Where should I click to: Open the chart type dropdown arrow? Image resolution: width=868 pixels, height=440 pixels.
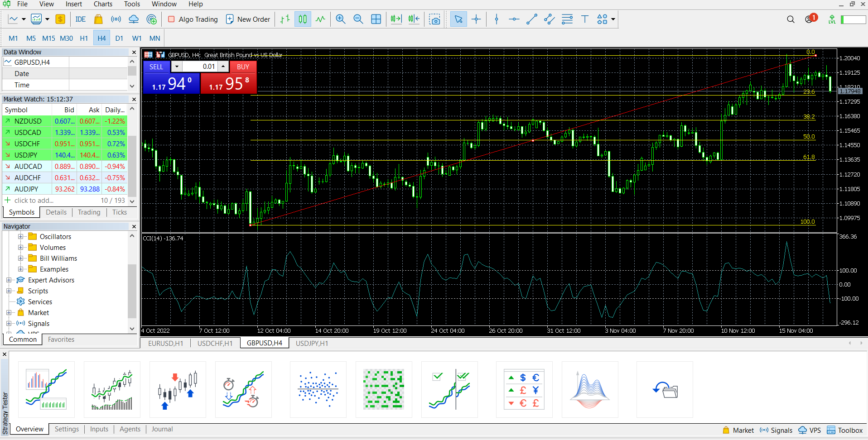[24, 19]
